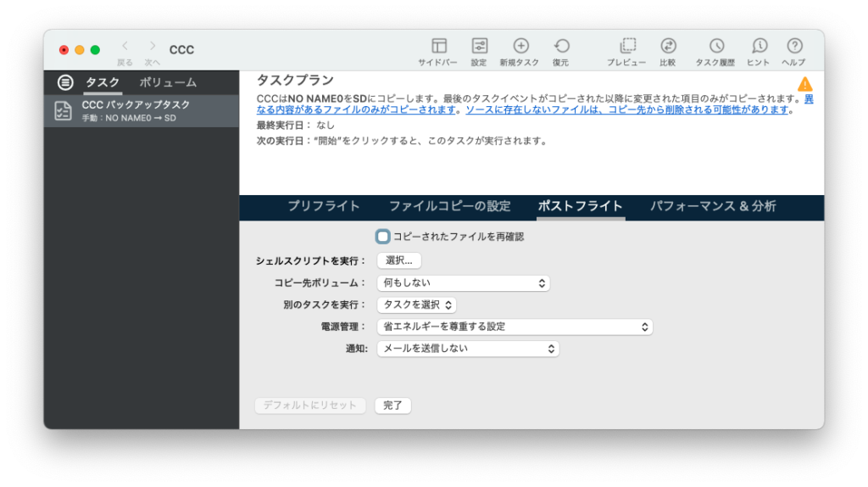Open the タスク履歴 history icon

(x=716, y=46)
